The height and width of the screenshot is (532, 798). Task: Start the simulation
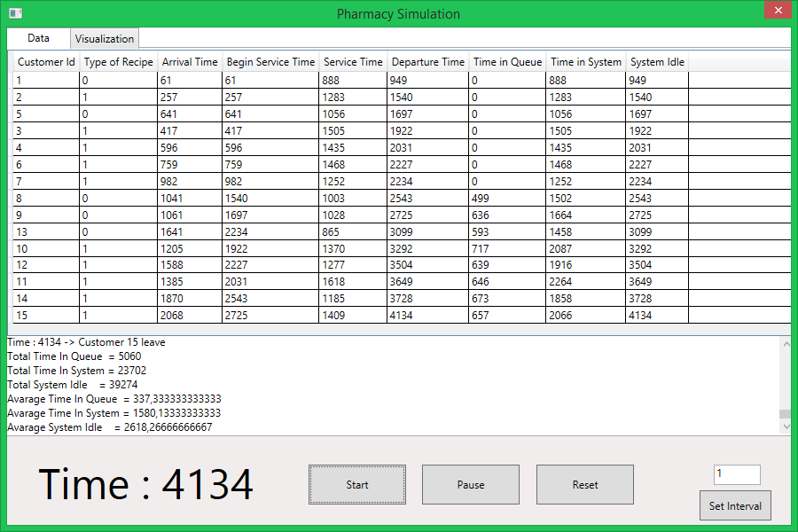(357, 485)
